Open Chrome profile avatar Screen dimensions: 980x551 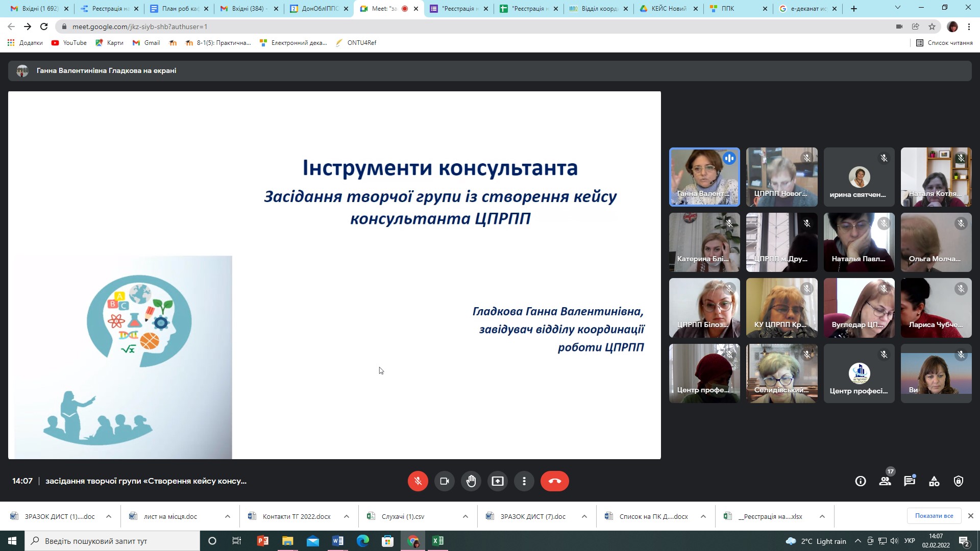952,27
